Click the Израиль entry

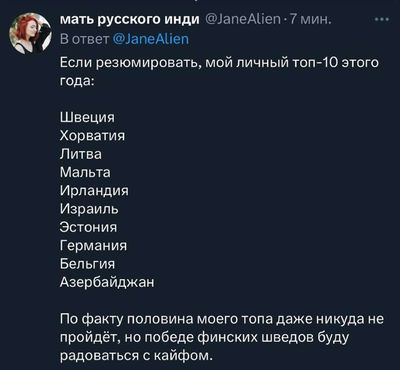tap(89, 209)
